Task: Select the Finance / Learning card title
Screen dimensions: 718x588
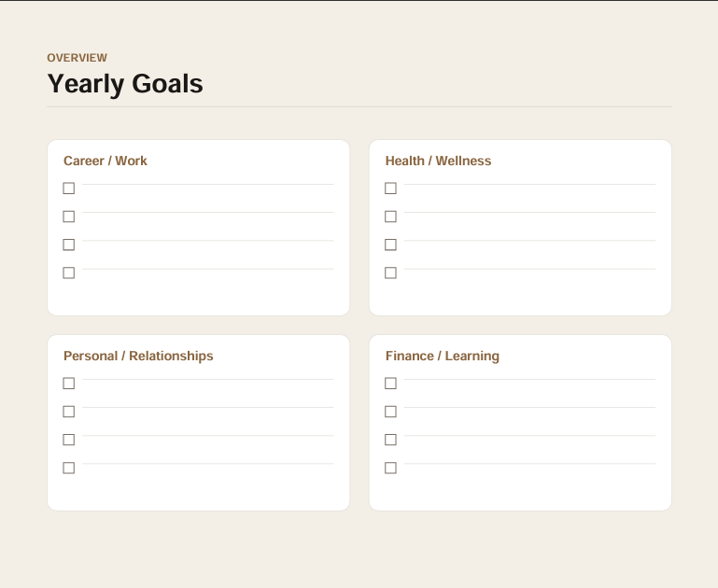Action: pos(443,356)
